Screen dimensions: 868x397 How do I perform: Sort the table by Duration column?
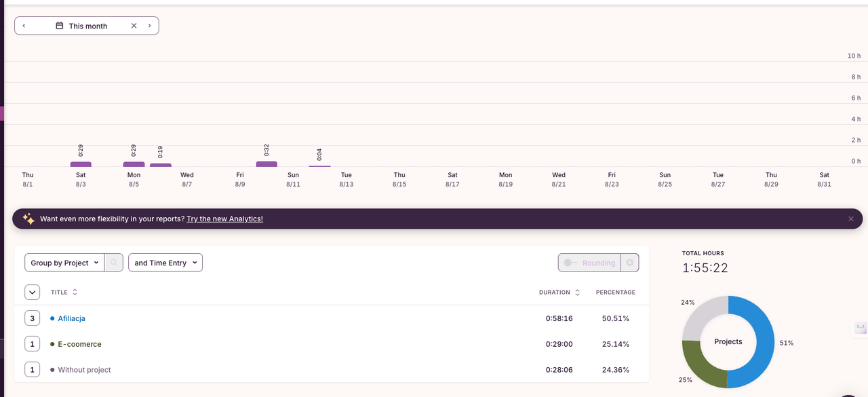click(x=559, y=292)
